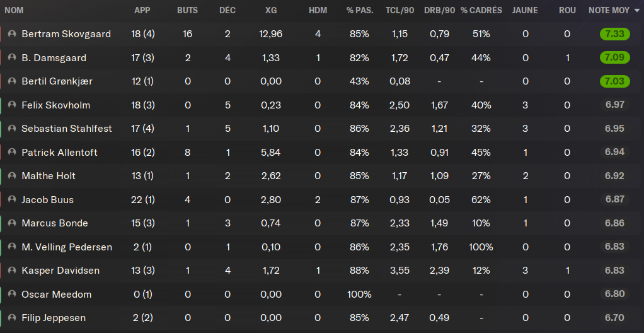Open Malthe Holt's player profile
This screenshot has width=644, height=333.
click(49, 176)
